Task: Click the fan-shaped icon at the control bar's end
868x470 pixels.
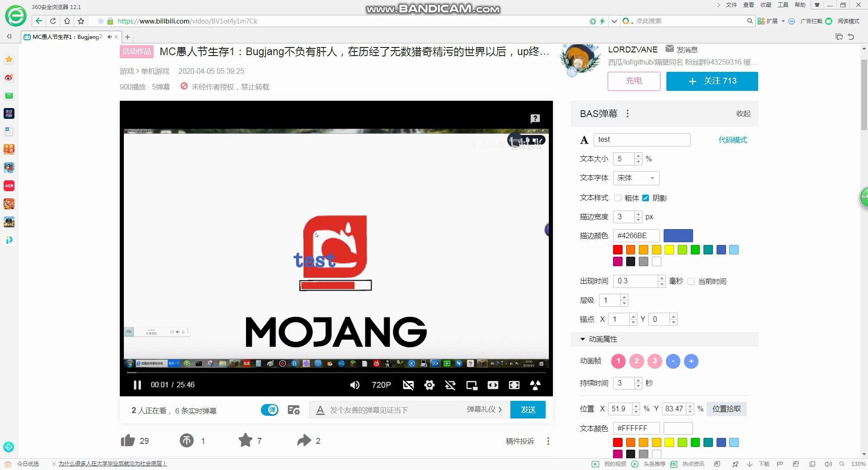Action: click(x=535, y=385)
